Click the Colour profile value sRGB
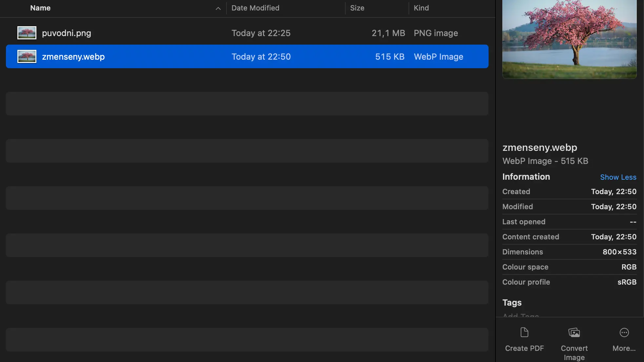644x362 pixels. click(x=627, y=282)
